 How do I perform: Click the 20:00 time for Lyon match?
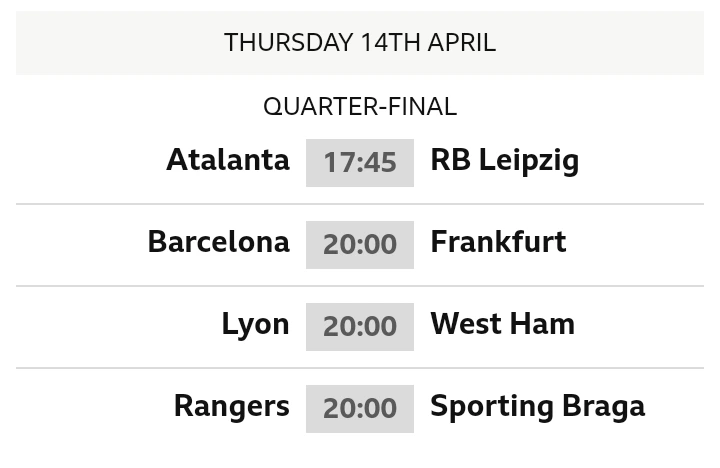360,326
